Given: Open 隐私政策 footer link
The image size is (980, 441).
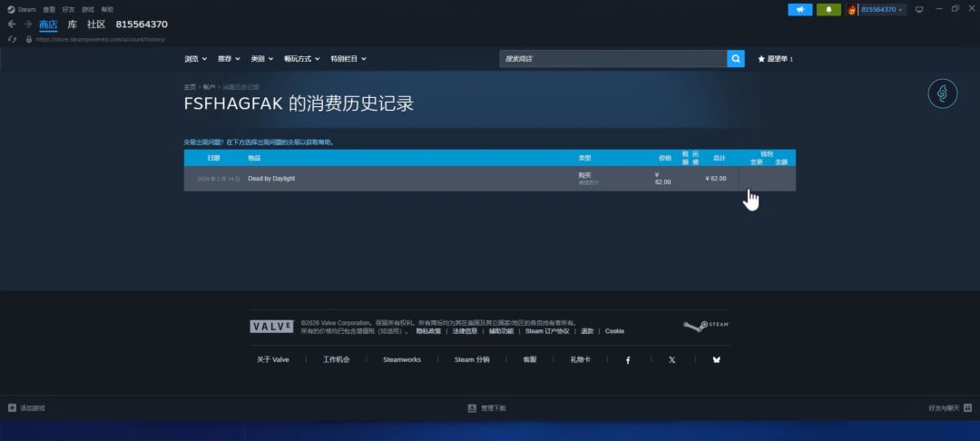Looking at the screenshot, I should (428, 331).
